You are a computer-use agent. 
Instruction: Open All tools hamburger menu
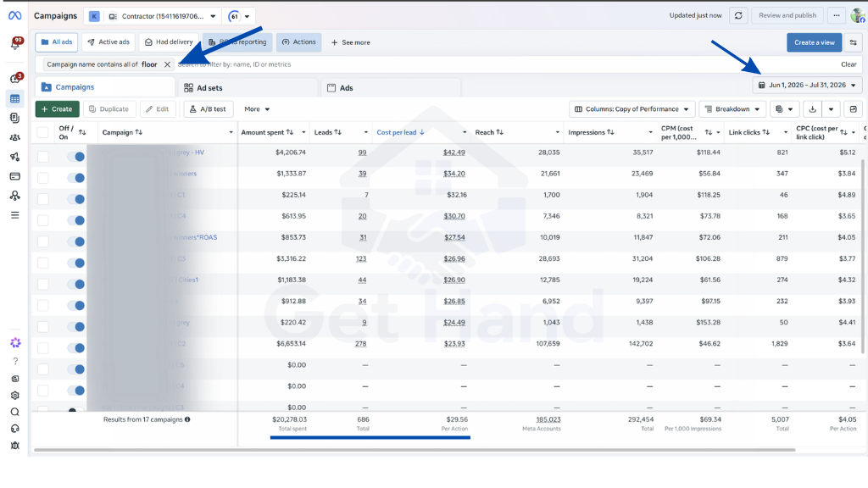click(15, 215)
